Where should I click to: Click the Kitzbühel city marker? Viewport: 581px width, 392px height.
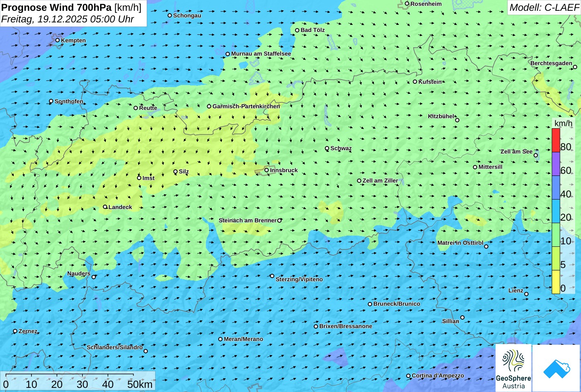tap(457, 120)
